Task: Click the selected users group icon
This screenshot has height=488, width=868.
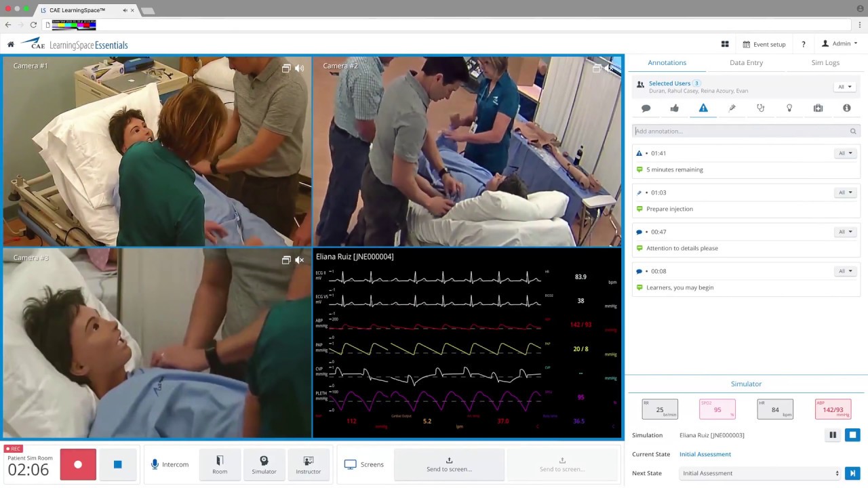Action: (x=641, y=84)
